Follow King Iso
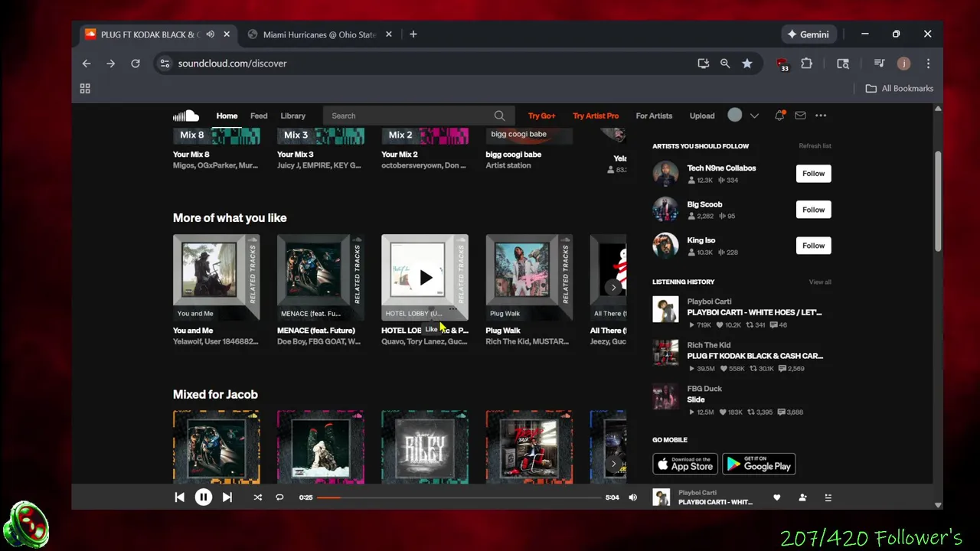 coord(813,246)
